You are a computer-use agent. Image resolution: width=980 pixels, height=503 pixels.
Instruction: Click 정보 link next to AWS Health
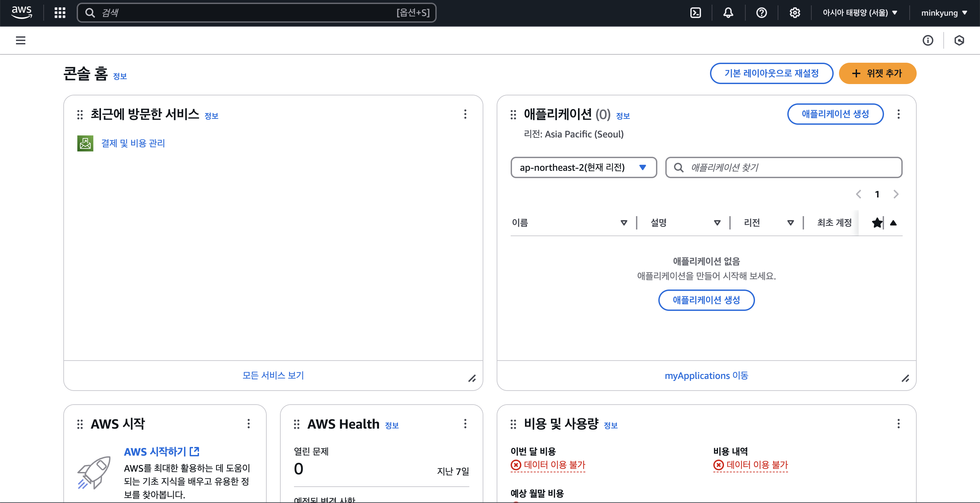tap(392, 425)
